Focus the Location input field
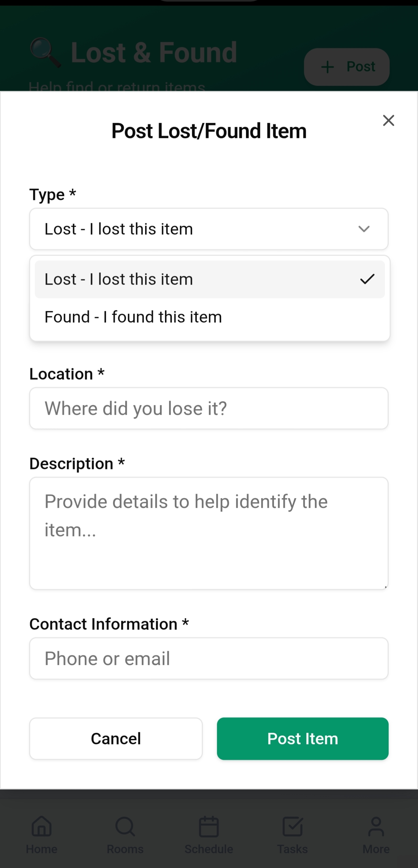Screen dimensions: 418x868 (209, 408)
